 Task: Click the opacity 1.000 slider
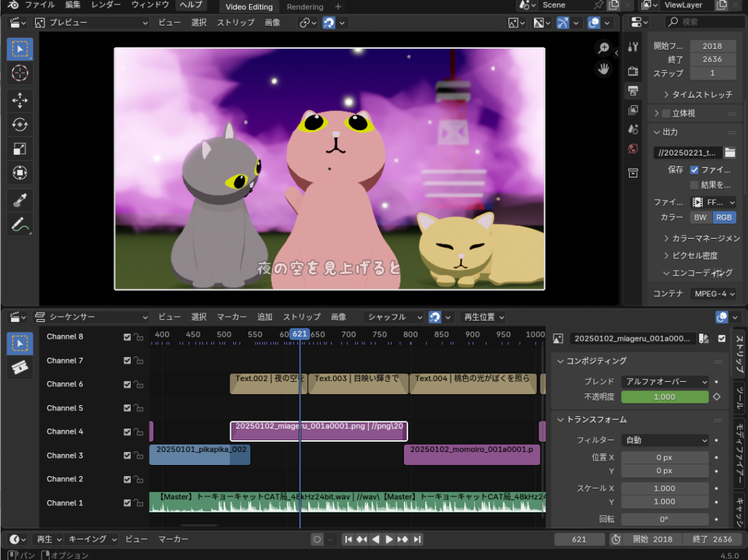pos(665,397)
